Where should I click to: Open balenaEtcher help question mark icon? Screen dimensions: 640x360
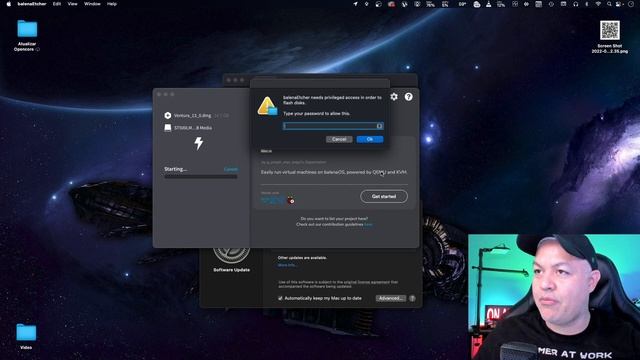(x=408, y=97)
